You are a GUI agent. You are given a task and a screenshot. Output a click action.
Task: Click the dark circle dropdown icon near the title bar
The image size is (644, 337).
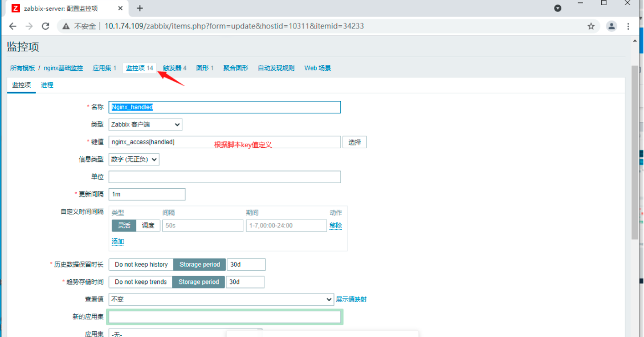tap(558, 8)
